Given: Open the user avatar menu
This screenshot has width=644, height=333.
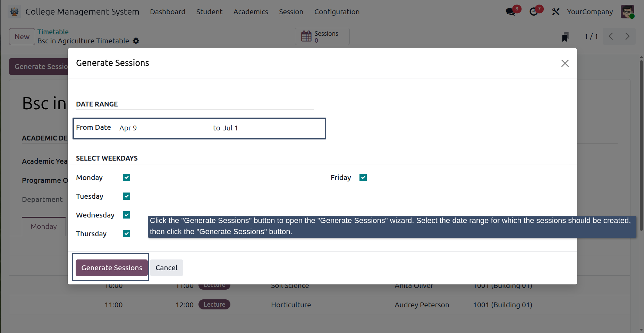Looking at the screenshot, I should click(x=627, y=12).
